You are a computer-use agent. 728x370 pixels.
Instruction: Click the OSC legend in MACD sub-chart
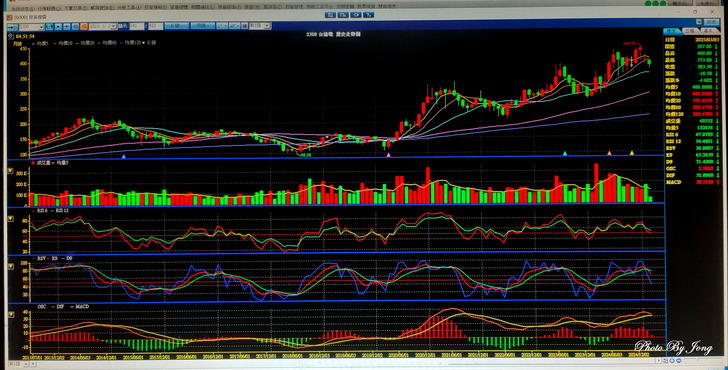pyautogui.click(x=42, y=307)
